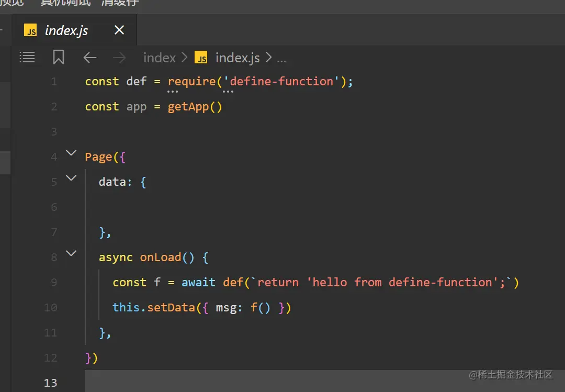Click line number 1 in the gutter

[x=54, y=82]
